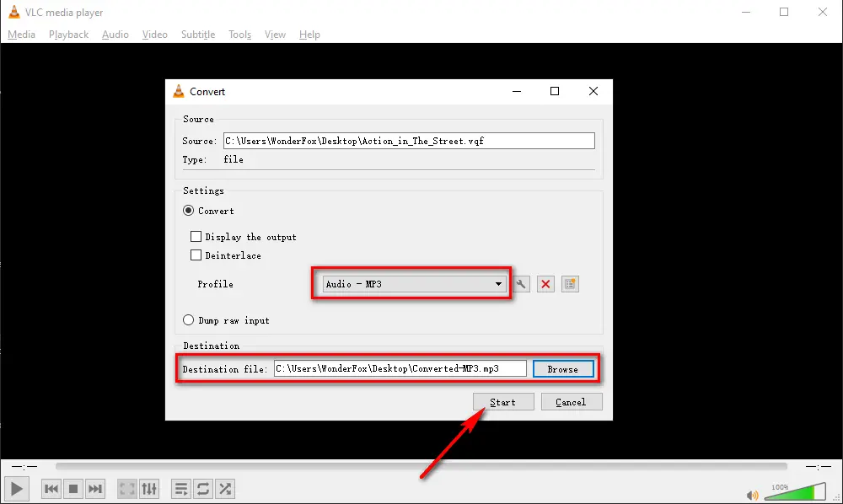843x504 pixels.
Task: Open the Audio menu
Action: 115,35
